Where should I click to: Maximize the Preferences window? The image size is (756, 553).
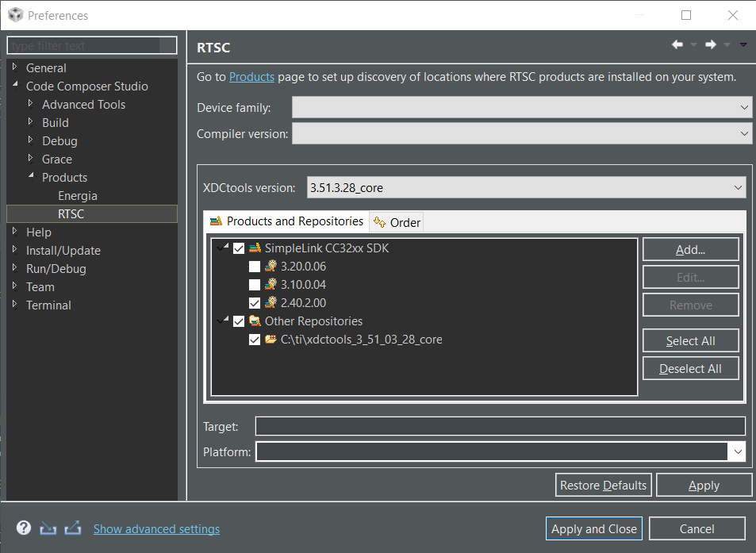click(x=686, y=15)
